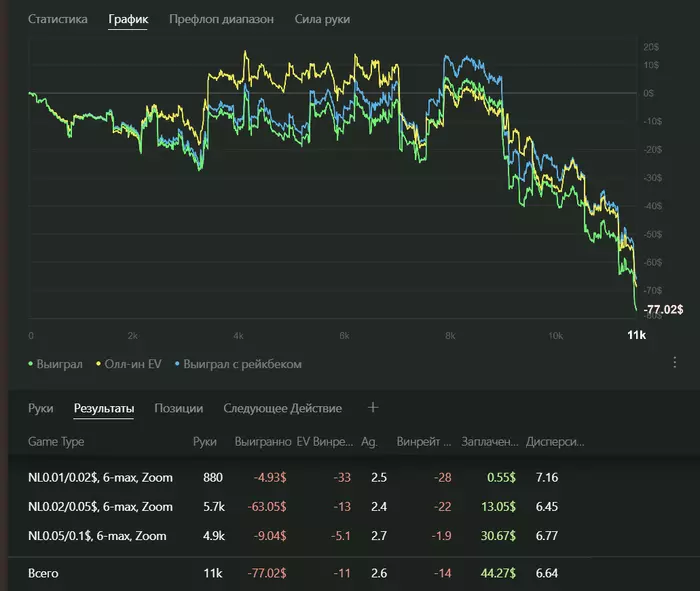Screen dimensions: 700x591
Task: Switch to the Руки tab
Action: coord(41,408)
